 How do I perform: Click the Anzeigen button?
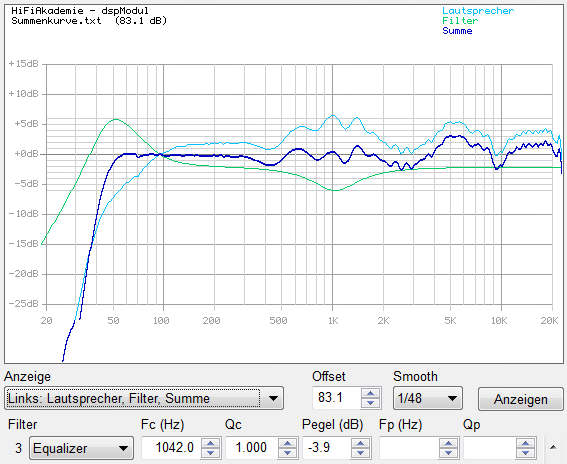tap(520, 399)
